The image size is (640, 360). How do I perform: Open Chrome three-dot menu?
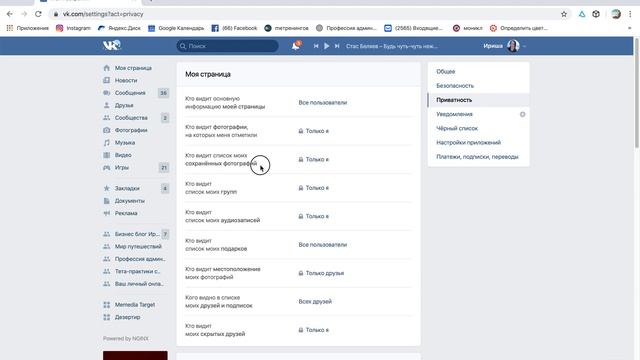pos(630,14)
